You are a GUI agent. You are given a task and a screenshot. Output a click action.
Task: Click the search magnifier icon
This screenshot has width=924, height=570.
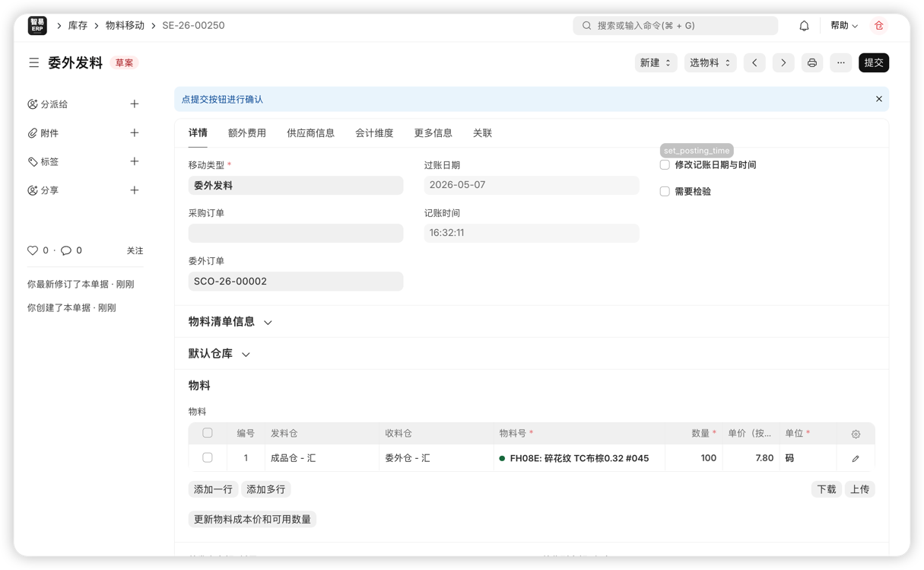point(586,26)
